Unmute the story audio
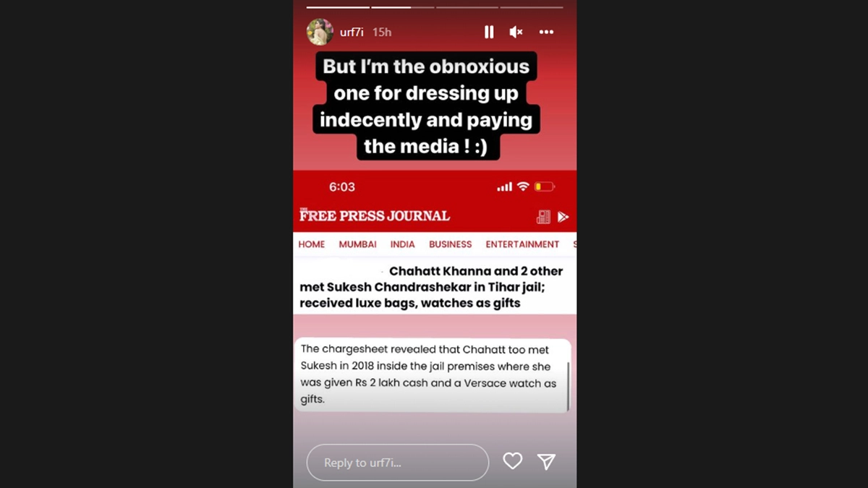The height and width of the screenshot is (488, 868). [516, 32]
